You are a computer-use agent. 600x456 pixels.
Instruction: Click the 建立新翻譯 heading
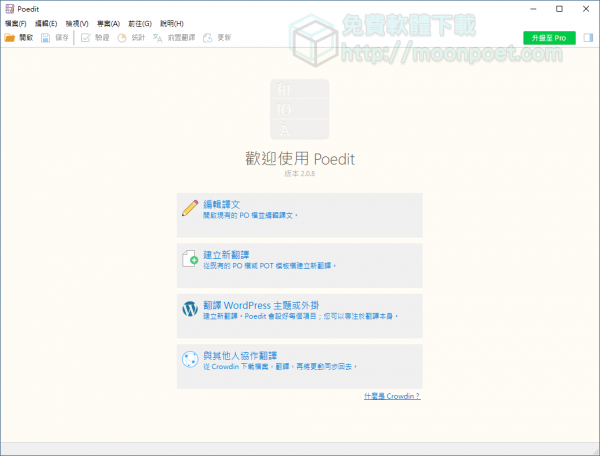click(226, 255)
